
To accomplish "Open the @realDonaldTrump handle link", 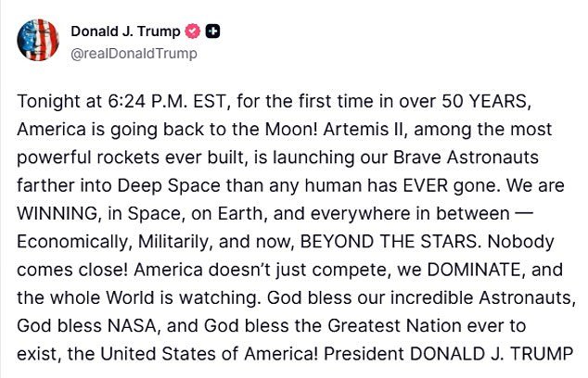I will pos(134,53).
